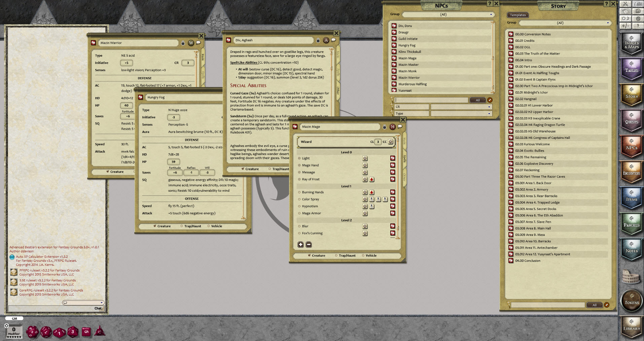Click the All button in NPCs panel

[477, 100]
